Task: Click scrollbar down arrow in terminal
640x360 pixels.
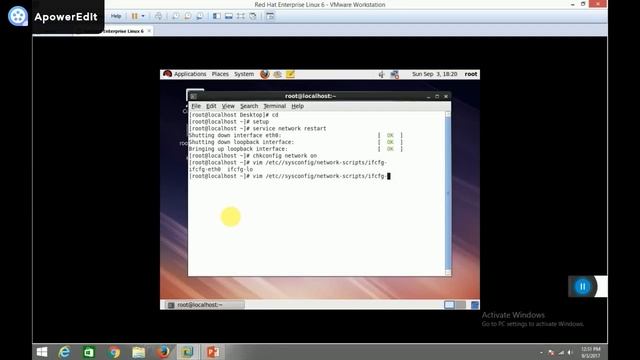Action: point(448,272)
